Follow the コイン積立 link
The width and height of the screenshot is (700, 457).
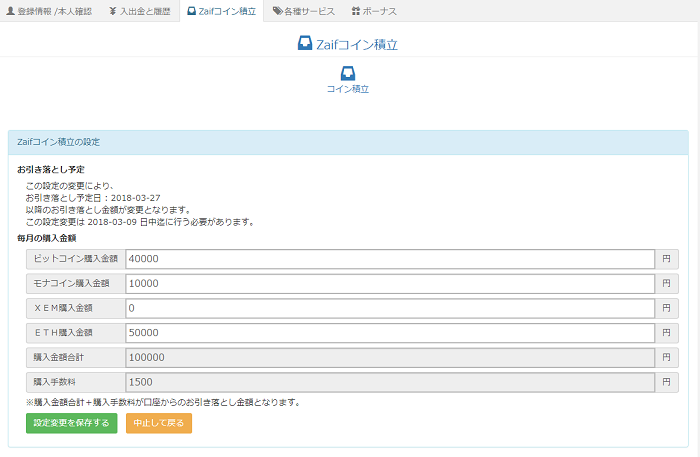click(x=348, y=89)
